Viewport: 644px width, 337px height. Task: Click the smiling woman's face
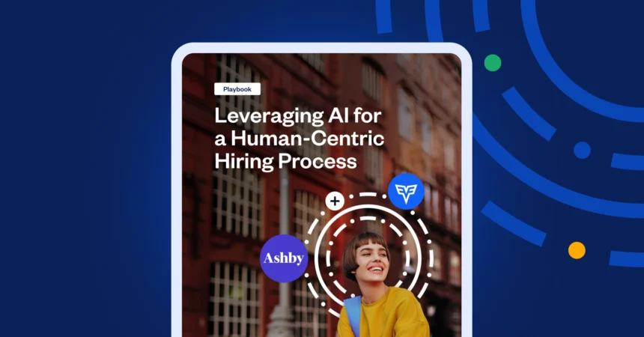(371, 260)
